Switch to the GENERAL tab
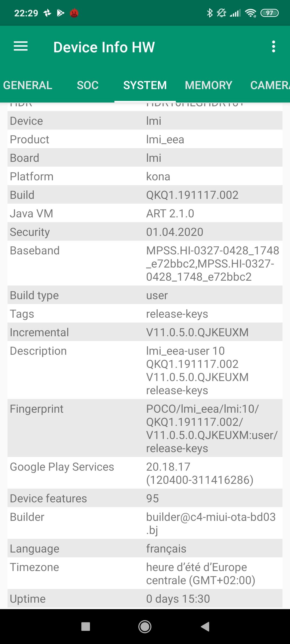Viewport: 290px width, 644px height. point(28,85)
